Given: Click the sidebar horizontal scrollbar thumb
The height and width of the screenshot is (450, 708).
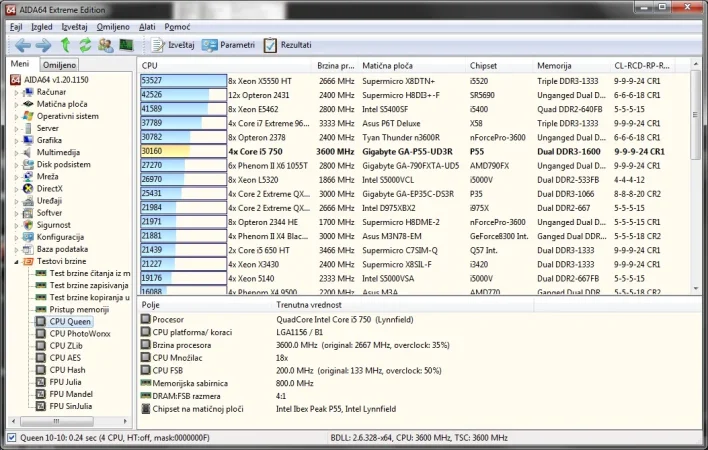Looking at the screenshot, I should pos(57,421).
